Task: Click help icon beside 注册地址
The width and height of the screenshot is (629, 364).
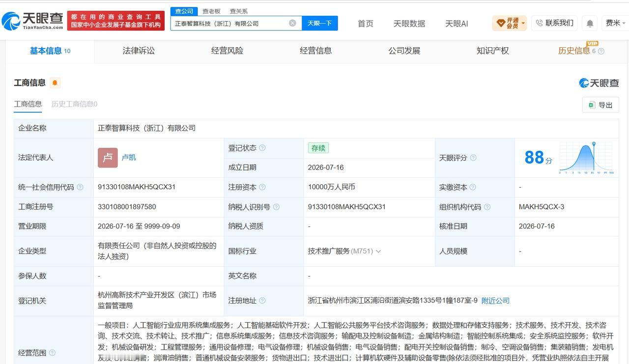Action: pos(262,301)
